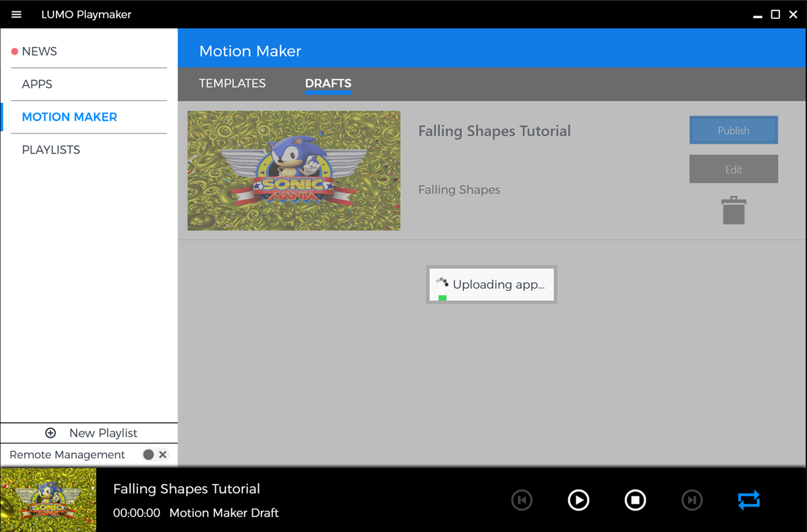Delete the Falling Shapes Tutorial draft
The height and width of the screenshot is (532, 807).
click(734, 210)
